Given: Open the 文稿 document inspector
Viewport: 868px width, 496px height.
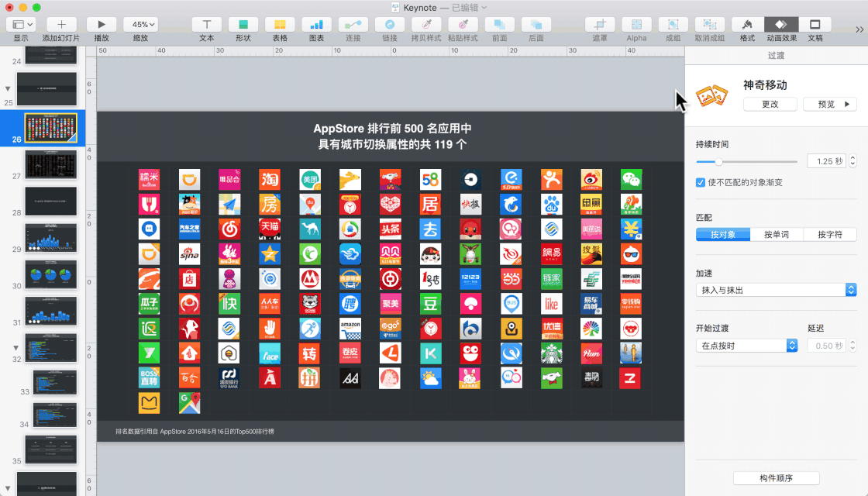Looking at the screenshot, I should (x=815, y=24).
